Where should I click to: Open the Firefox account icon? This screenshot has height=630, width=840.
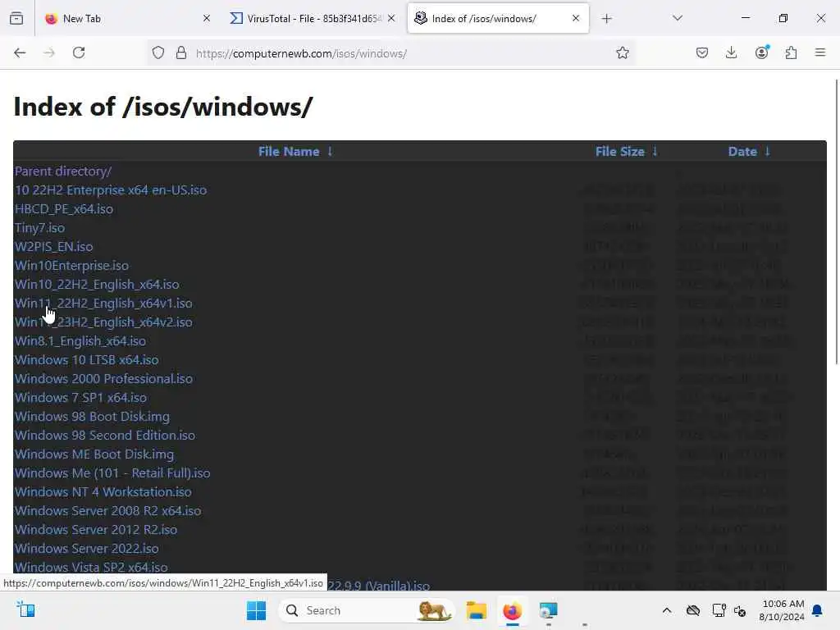761,52
